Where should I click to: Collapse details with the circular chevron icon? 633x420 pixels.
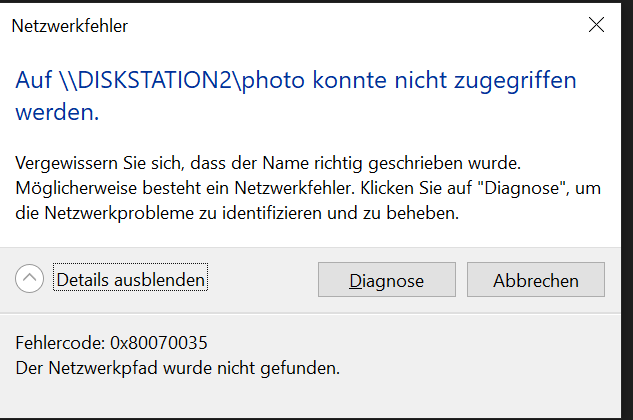29,279
